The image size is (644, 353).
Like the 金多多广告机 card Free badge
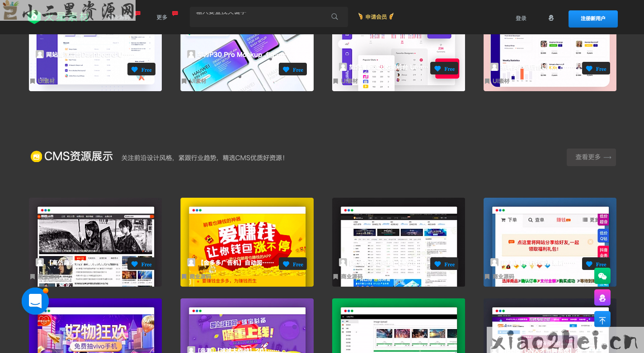click(x=293, y=264)
